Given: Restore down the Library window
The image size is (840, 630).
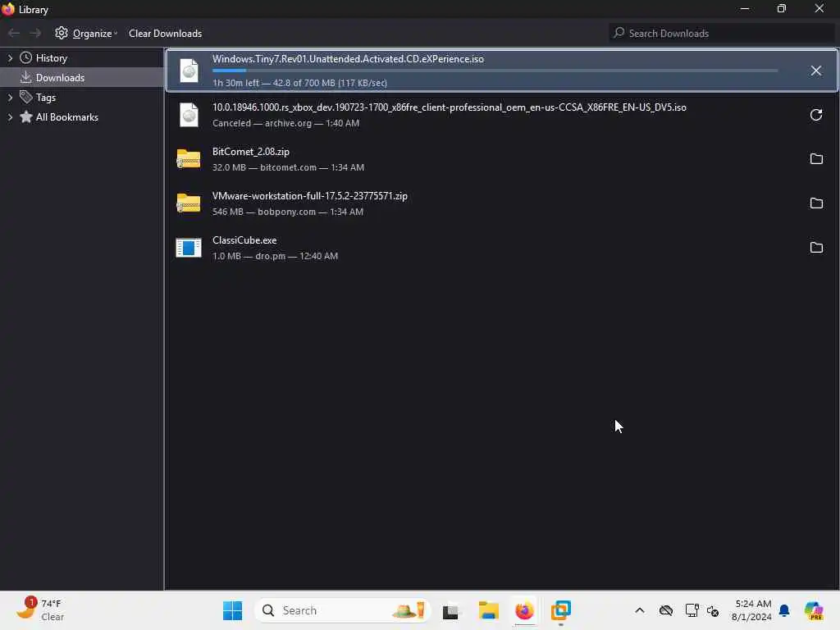Looking at the screenshot, I should 782,8.
